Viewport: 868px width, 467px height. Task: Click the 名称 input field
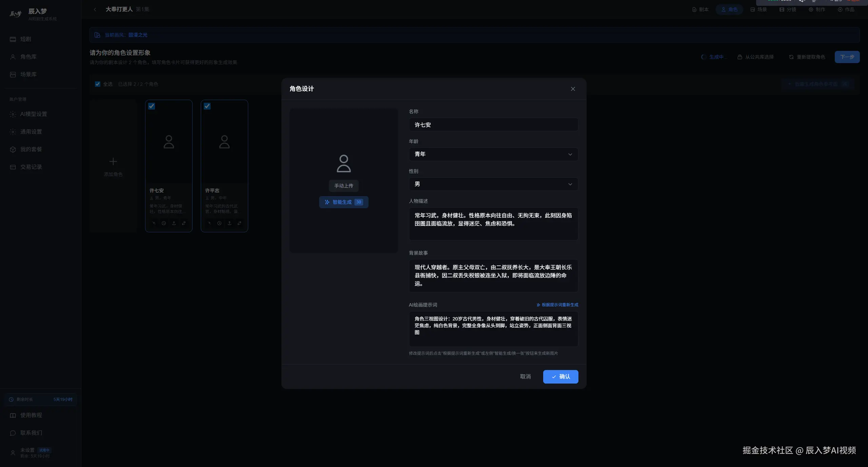[x=493, y=125]
